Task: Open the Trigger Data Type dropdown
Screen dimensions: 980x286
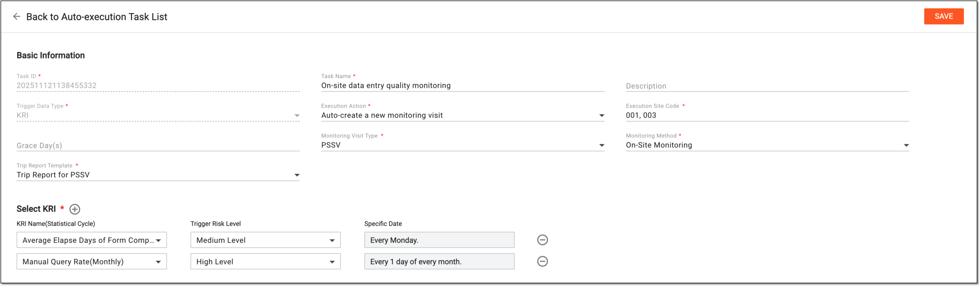Action: 158,115
